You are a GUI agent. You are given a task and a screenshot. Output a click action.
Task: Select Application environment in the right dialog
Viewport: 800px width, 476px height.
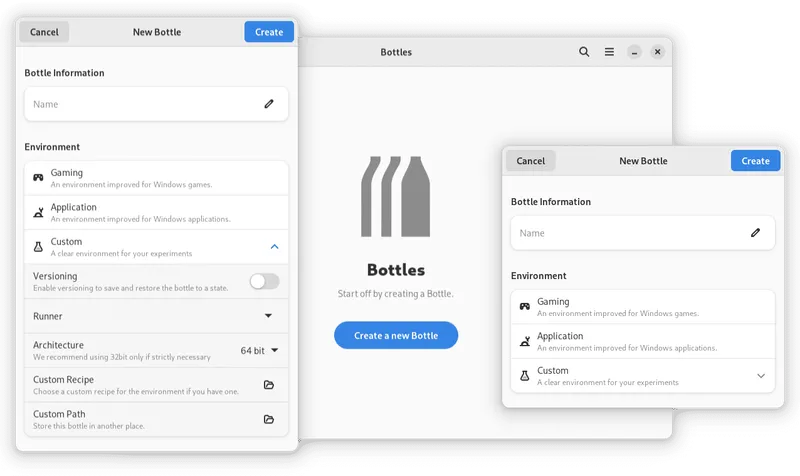[643, 341]
